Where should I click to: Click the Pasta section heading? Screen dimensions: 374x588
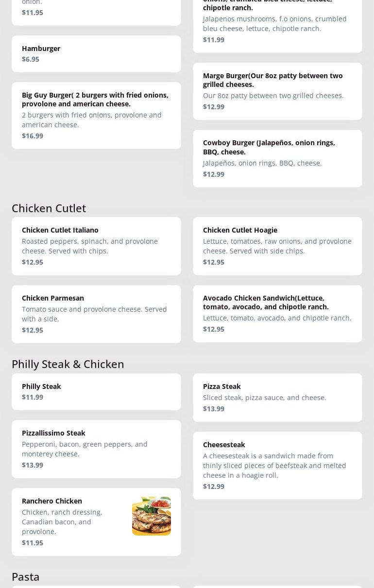(x=26, y=576)
